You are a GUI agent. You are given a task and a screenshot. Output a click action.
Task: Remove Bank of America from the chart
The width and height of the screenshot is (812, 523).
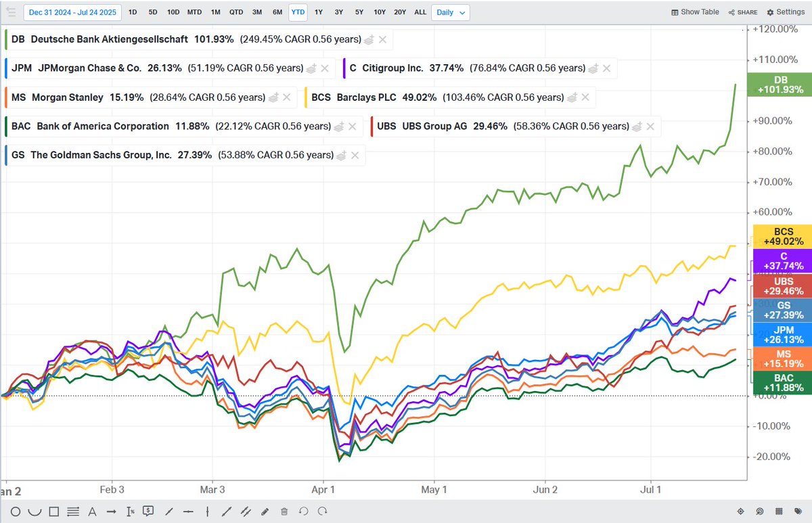(351, 126)
